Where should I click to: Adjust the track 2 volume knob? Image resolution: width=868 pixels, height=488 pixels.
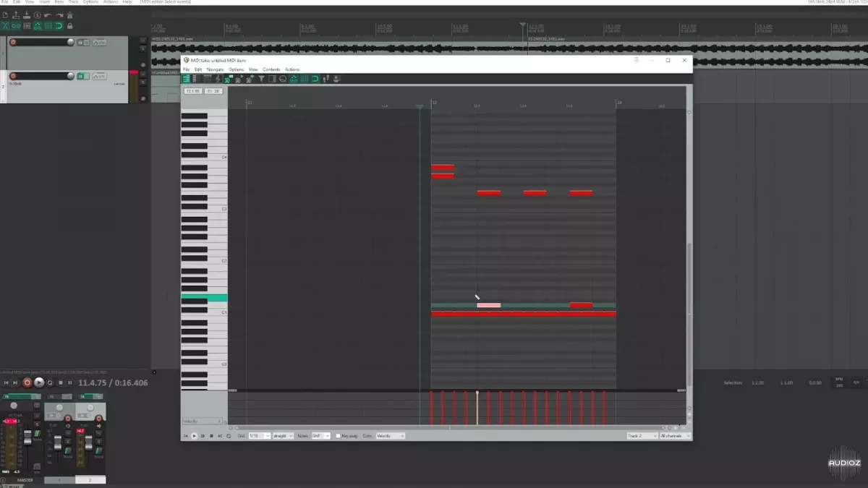[70, 76]
